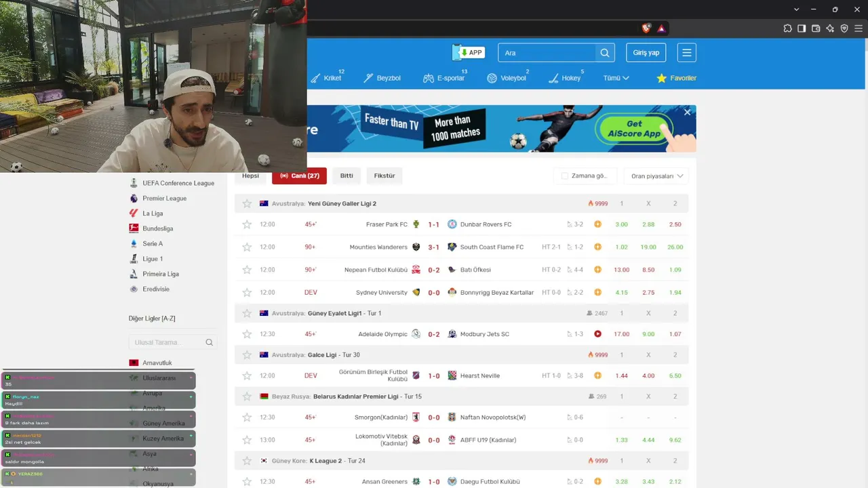Click the 1-1 score of Fraser Park match
The height and width of the screenshot is (488, 868).
(434, 224)
